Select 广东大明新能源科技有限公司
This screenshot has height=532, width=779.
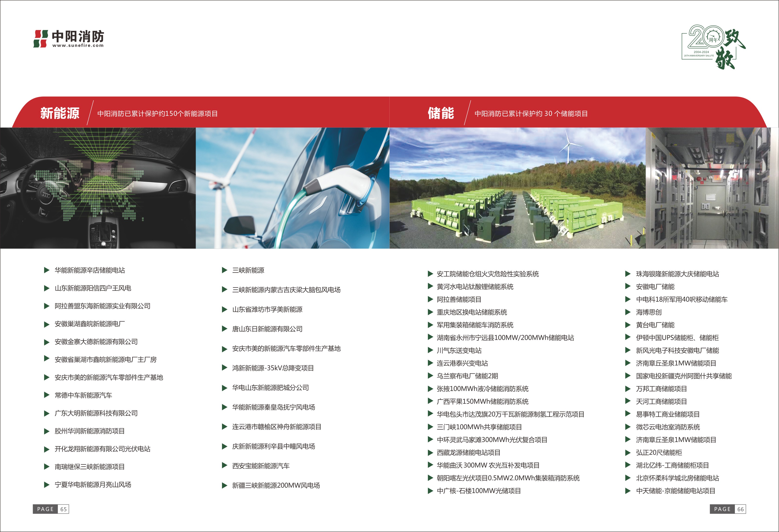[x=96, y=413]
